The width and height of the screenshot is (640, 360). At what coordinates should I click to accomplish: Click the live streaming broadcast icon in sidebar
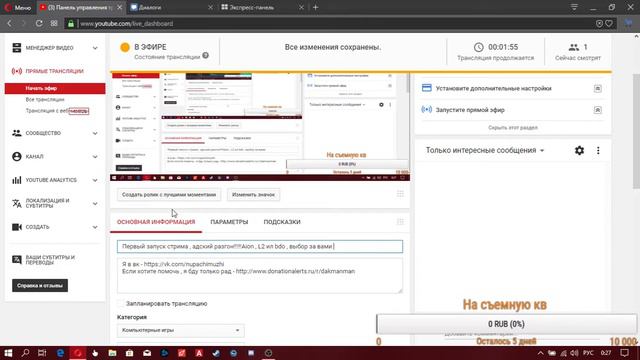point(16,71)
